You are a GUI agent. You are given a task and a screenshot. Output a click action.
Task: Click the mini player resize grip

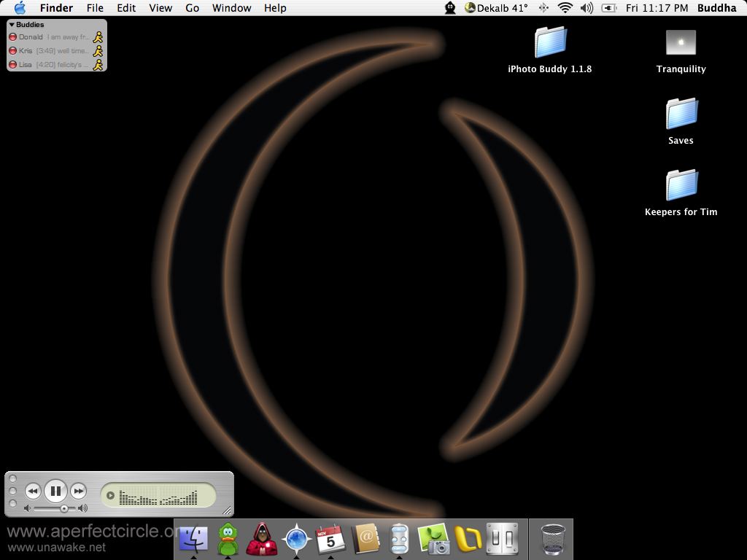pos(228,510)
